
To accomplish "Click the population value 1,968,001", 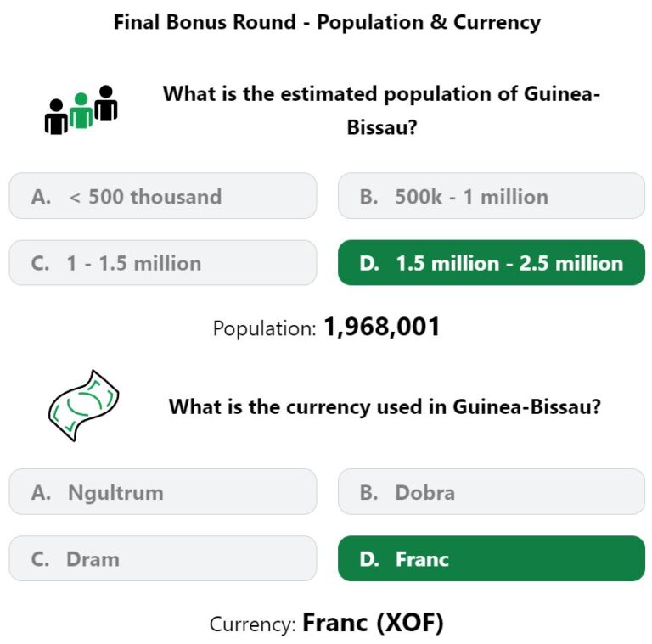I will coord(382,327).
